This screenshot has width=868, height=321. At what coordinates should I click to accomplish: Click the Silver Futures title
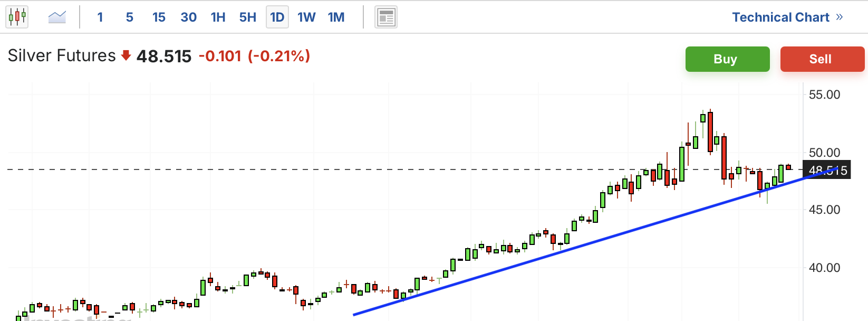pyautogui.click(x=62, y=55)
